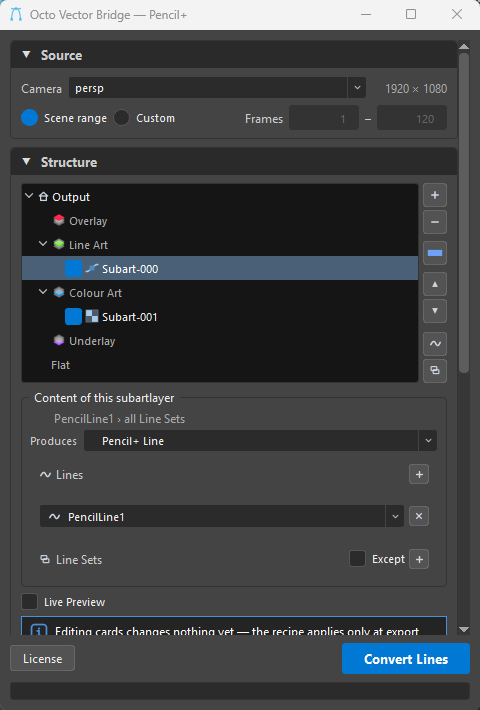The width and height of the screenshot is (480, 710).
Task: Click the "1920 × 1080" resolution text
Action: (x=416, y=88)
